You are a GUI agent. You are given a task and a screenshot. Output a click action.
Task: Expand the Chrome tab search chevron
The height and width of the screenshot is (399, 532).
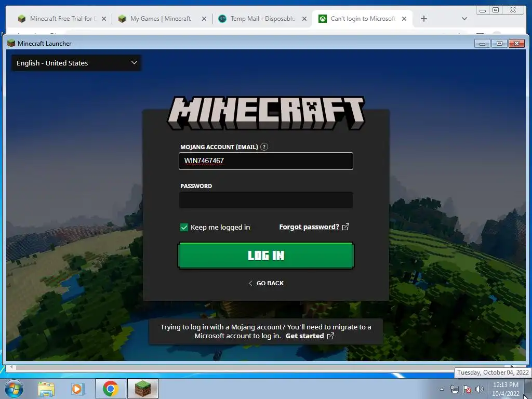464,19
